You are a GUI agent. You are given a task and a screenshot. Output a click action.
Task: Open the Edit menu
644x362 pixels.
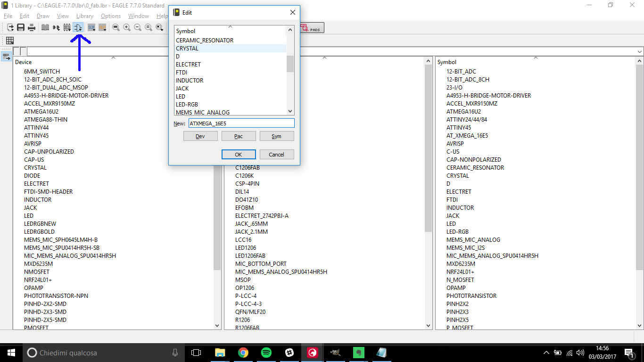(x=25, y=16)
